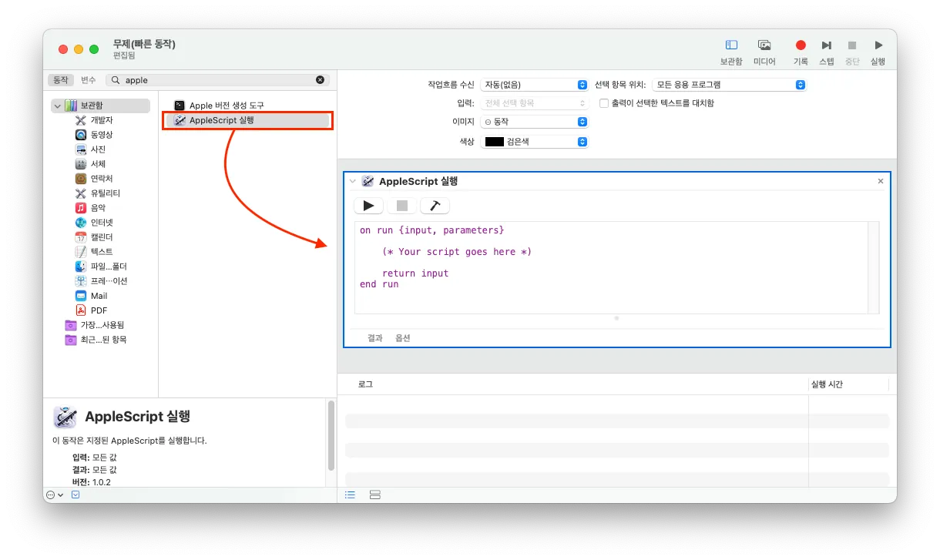Open the 최근...된 항목 smart folder

pos(102,340)
